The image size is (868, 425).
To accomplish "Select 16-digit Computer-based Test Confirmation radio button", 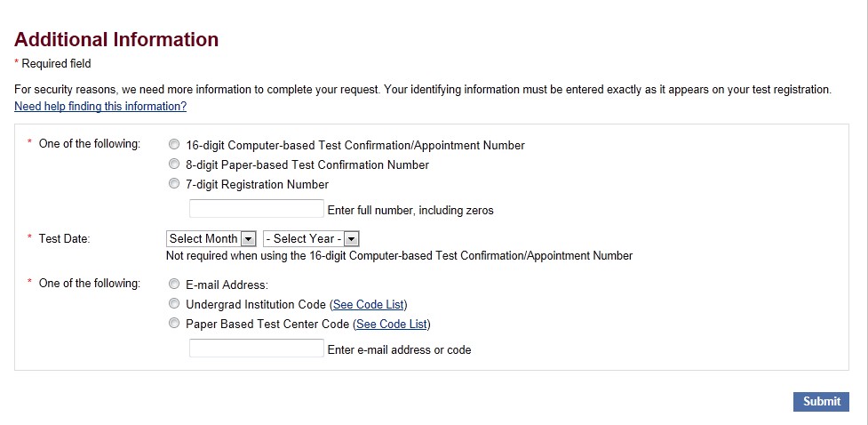I will [174, 145].
